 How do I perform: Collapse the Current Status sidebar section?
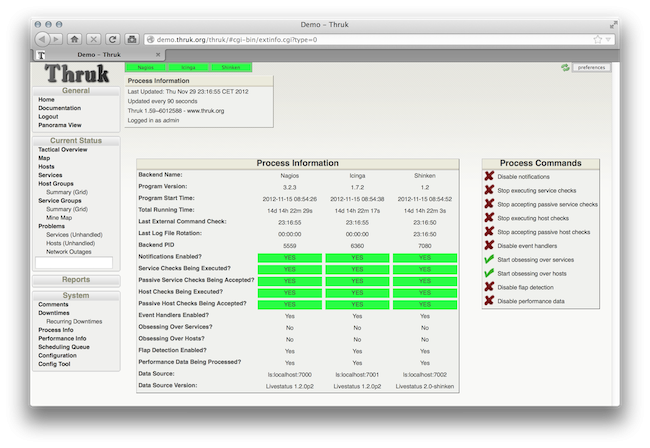[76, 140]
